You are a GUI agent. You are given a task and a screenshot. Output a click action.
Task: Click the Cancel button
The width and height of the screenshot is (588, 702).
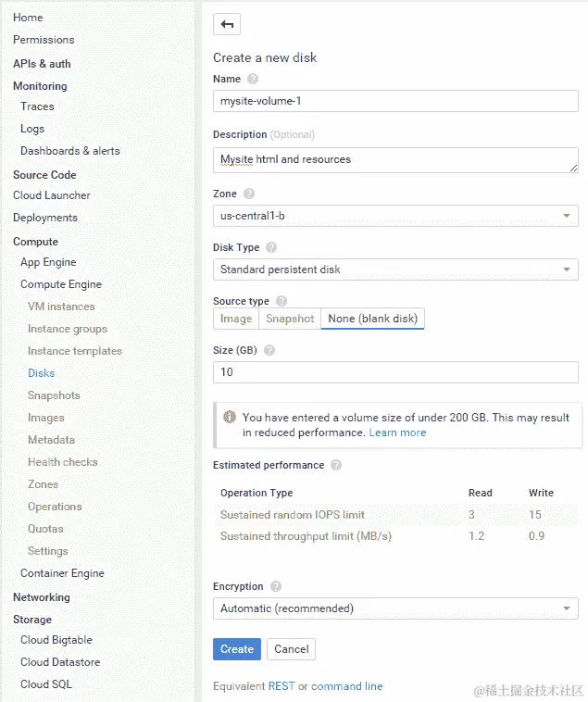click(x=292, y=649)
